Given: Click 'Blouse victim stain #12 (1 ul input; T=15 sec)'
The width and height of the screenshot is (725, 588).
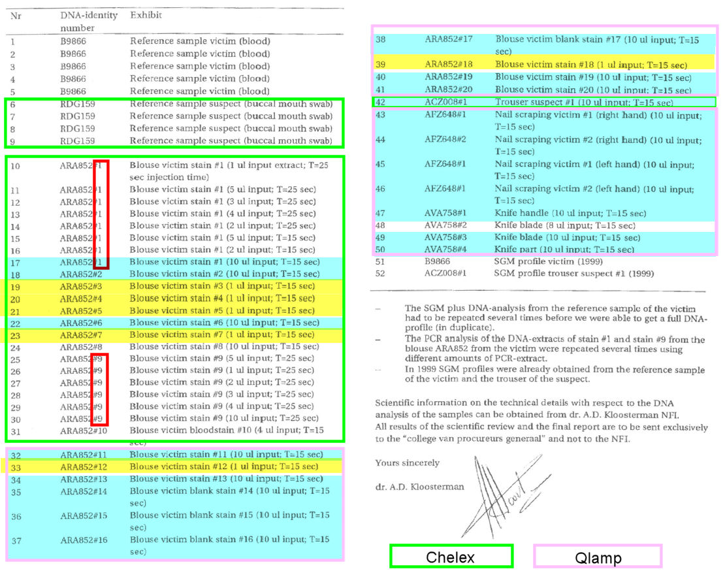Looking at the screenshot, I should [x=224, y=466].
